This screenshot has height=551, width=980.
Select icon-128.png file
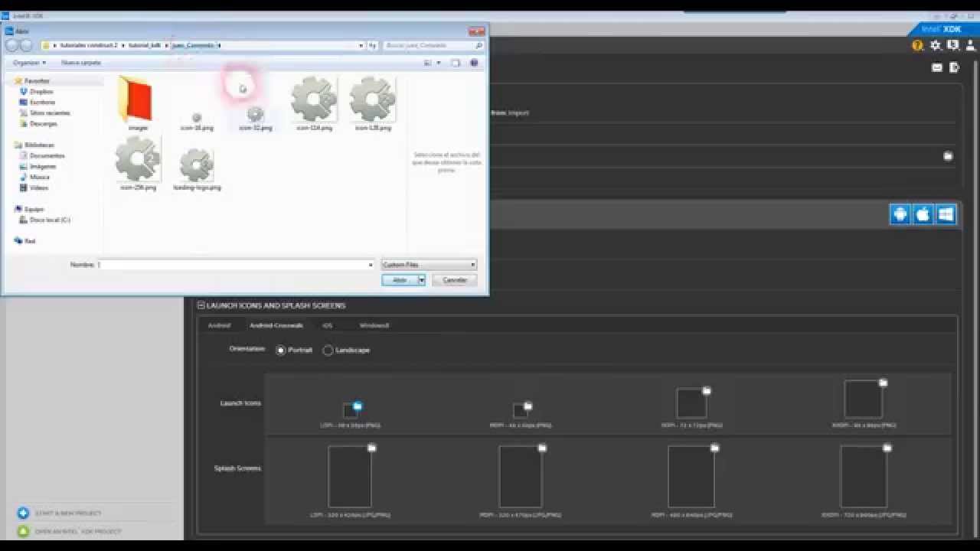point(373,103)
